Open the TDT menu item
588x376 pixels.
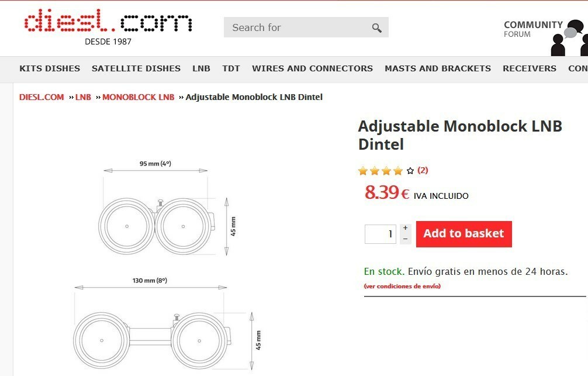pyautogui.click(x=231, y=68)
